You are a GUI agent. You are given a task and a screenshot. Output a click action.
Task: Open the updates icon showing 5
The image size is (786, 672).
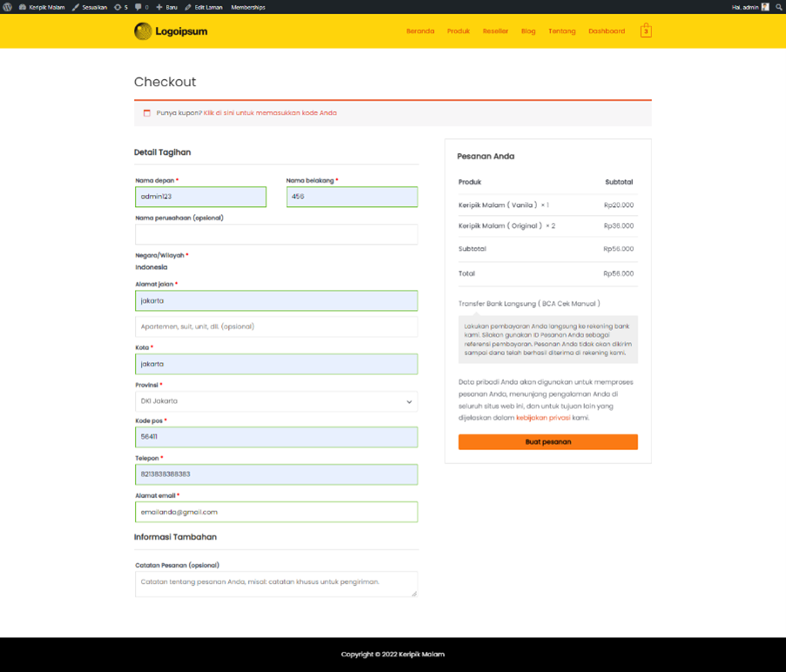(121, 7)
